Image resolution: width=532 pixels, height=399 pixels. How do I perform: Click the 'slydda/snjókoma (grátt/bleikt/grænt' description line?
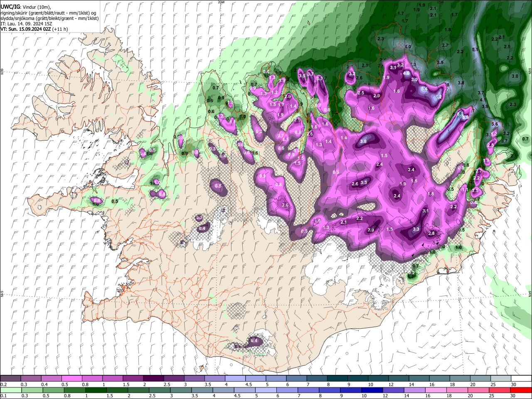coord(49,18)
